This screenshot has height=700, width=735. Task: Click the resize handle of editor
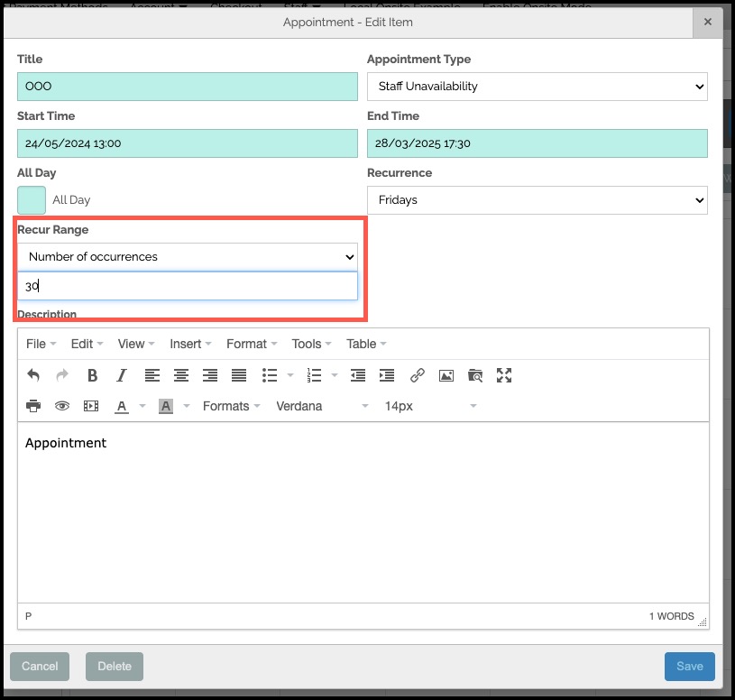(x=703, y=622)
